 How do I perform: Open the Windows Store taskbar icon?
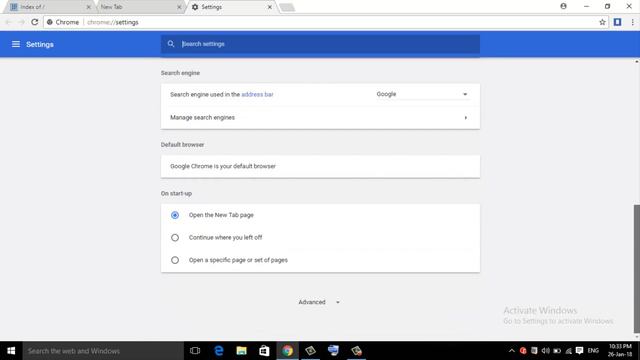point(264,351)
